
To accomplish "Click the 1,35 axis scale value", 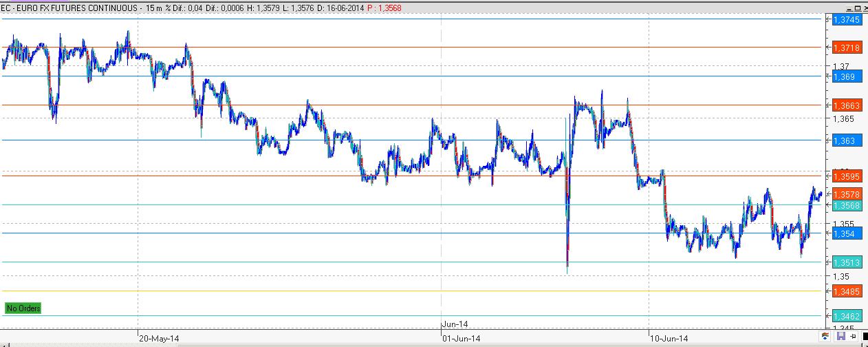I will [840, 275].
